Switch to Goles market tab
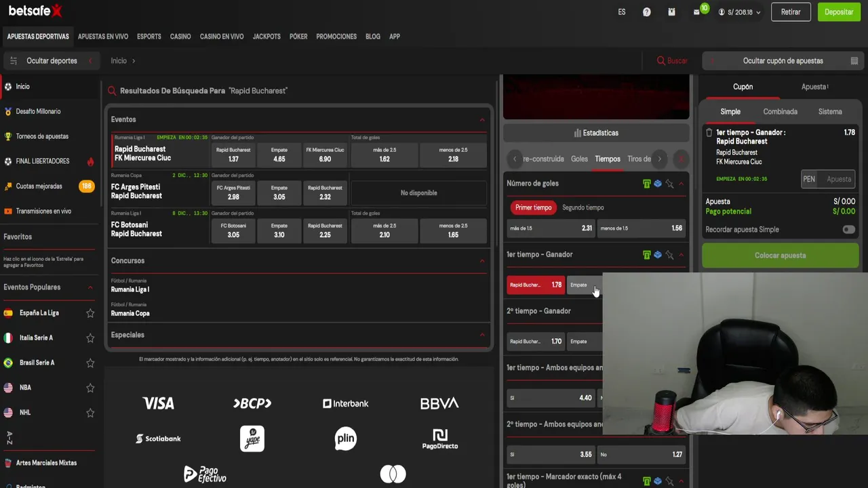Viewport: 868px width, 488px height. 579,159
